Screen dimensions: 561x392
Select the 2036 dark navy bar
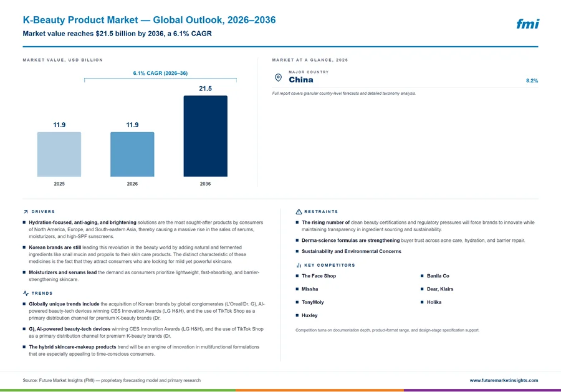click(x=205, y=136)
